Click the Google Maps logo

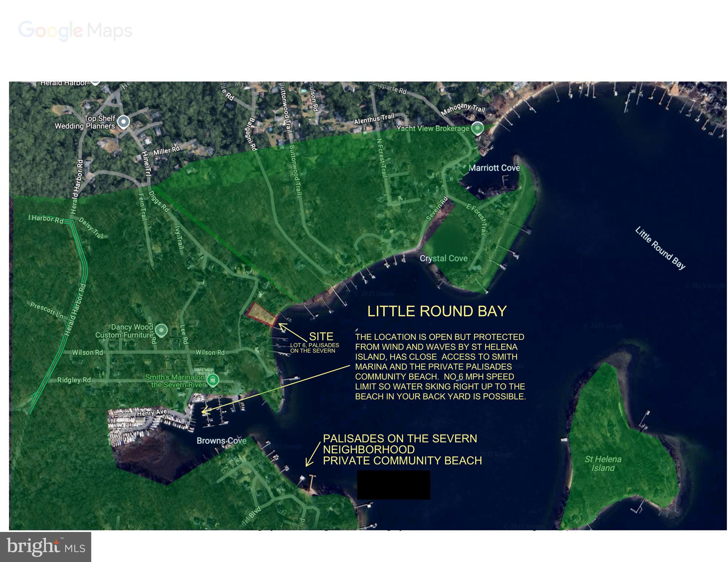[75, 30]
